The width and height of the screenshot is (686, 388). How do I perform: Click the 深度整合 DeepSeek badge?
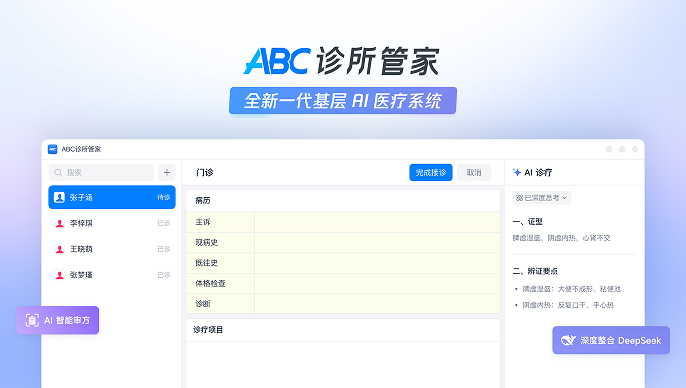click(x=611, y=340)
